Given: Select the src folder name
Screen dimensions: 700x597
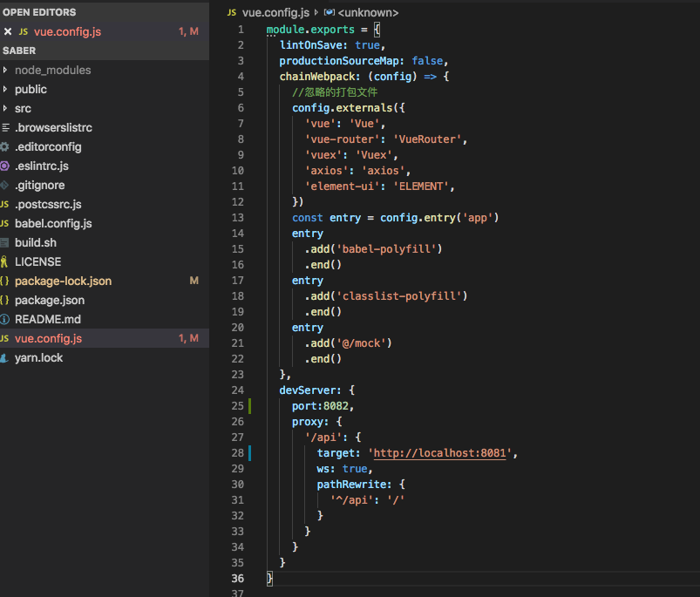Looking at the screenshot, I should [x=23, y=108].
